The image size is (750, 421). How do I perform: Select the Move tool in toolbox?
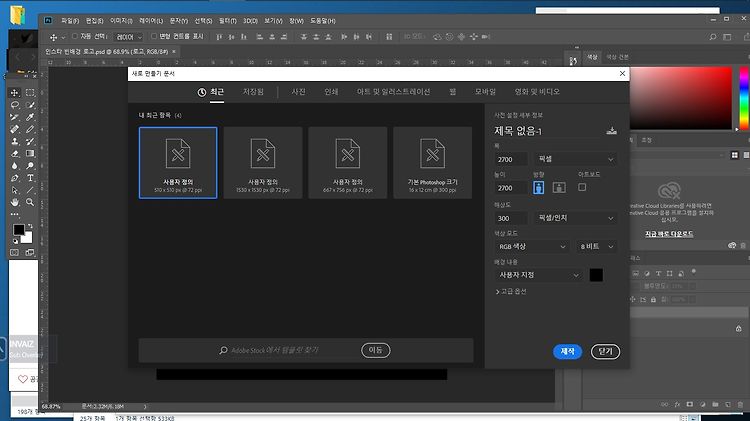point(15,93)
